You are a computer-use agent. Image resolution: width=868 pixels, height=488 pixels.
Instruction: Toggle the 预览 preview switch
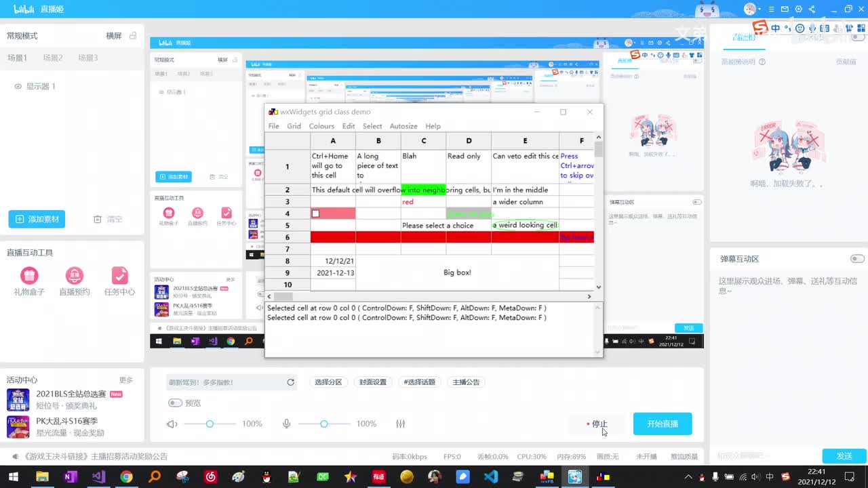pyautogui.click(x=175, y=403)
